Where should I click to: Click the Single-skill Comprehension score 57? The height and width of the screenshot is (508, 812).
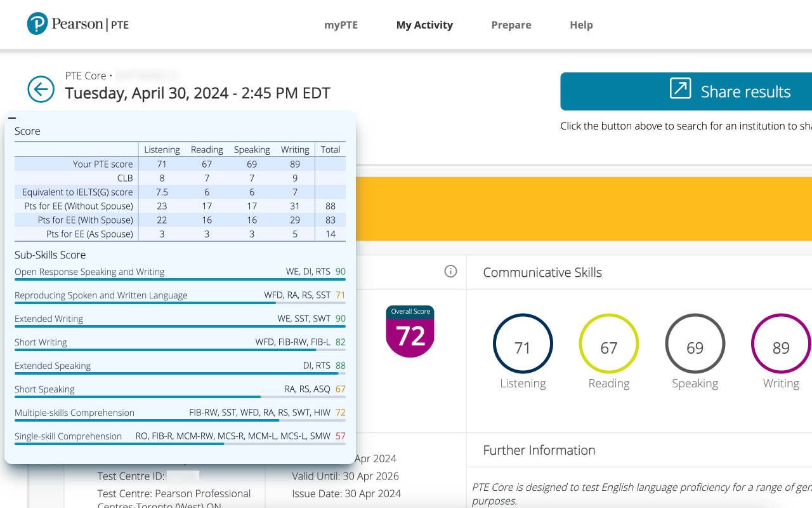[x=341, y=436]
